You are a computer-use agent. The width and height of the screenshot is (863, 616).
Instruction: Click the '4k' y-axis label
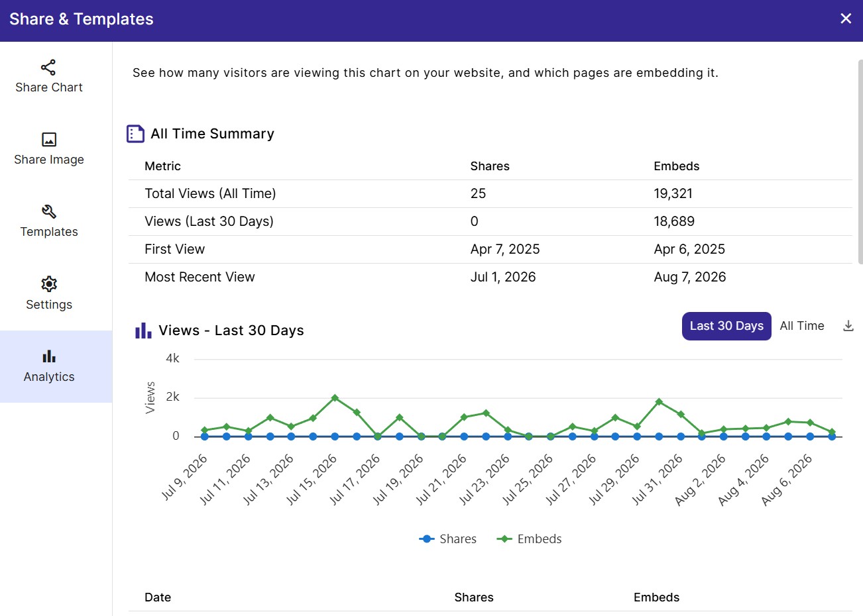pyautogui.click(x=172, y=358)
